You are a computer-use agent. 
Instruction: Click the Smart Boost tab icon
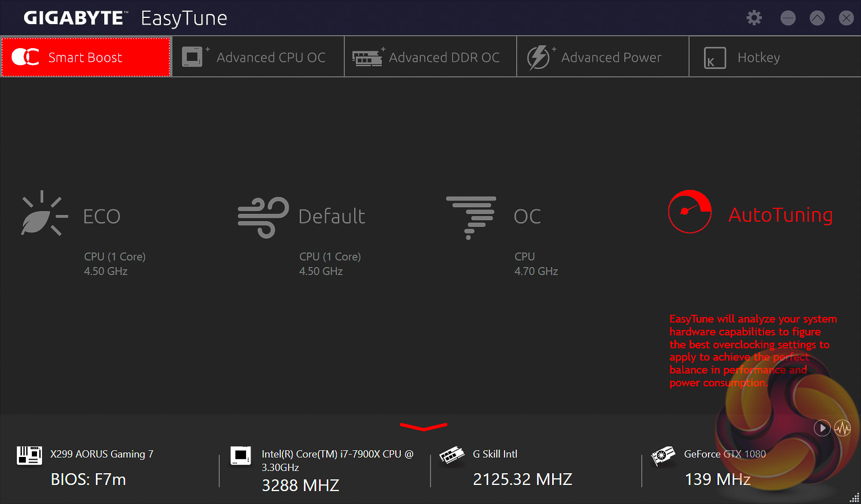click(x=25, y=57)
